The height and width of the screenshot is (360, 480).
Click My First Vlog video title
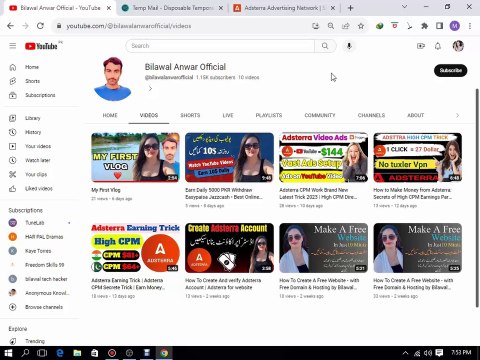[x=106, y=190]
